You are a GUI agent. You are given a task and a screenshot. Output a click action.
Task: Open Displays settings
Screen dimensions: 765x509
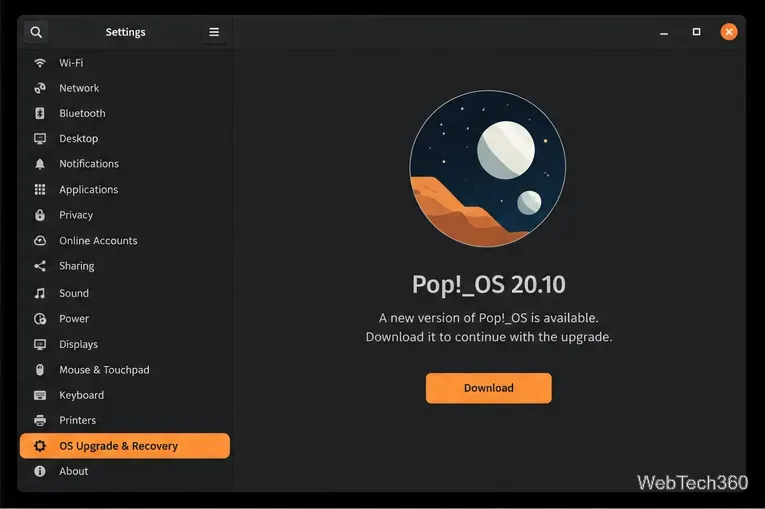pos(125,344)
